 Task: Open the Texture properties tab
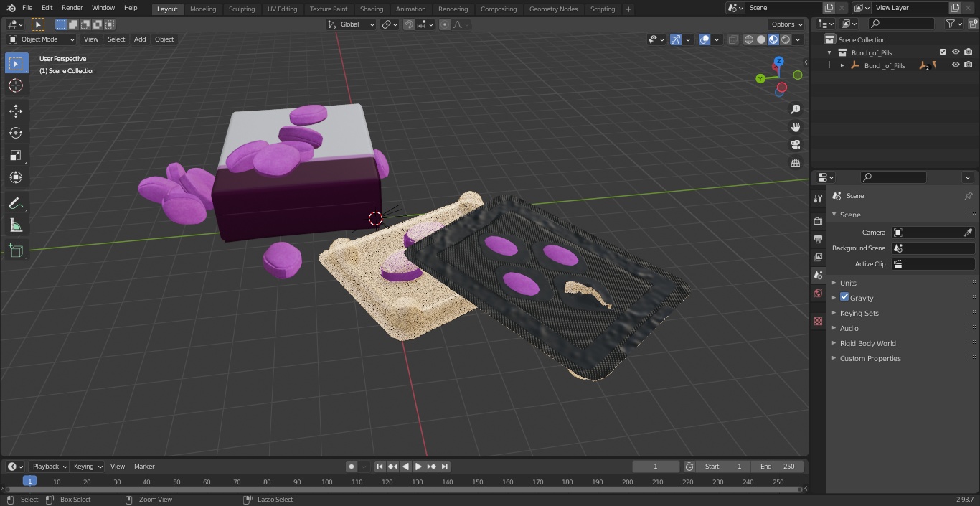[818, 322]
